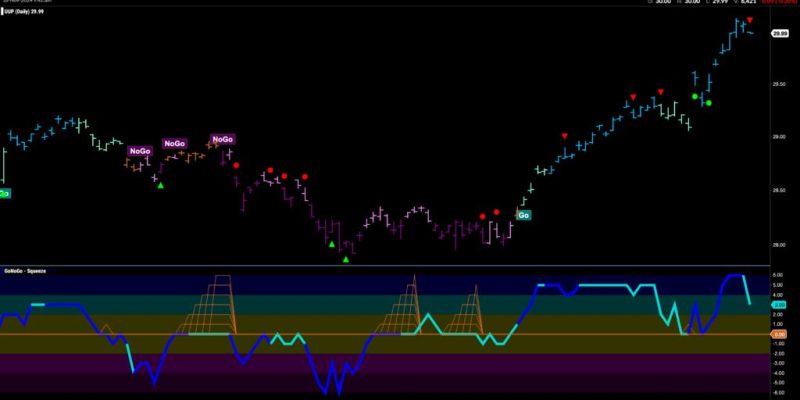Screen dimensions: 800x400
Task: Click the leftmost purple NoGo label
Action: (140, 151)
